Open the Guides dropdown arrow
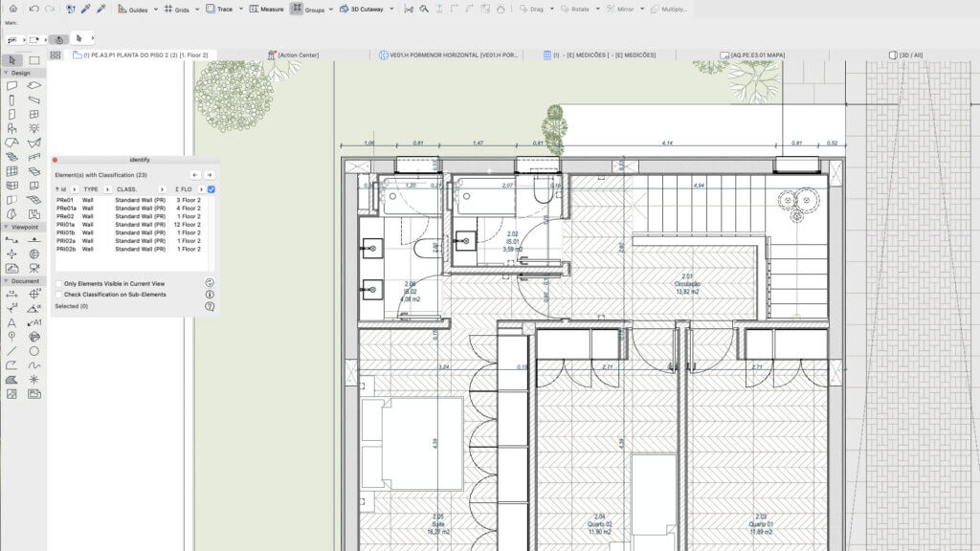 click(156, 10)
